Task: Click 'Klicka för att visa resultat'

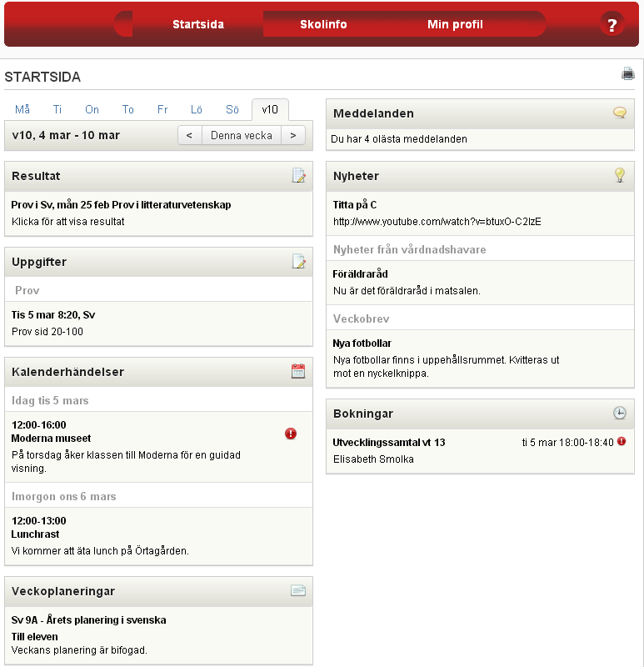Action: click(68, 222)
